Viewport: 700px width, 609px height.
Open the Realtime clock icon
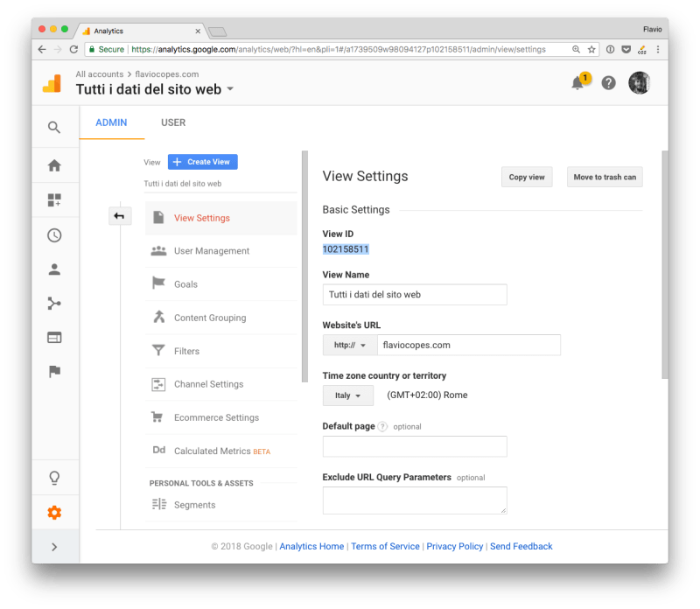54,234
